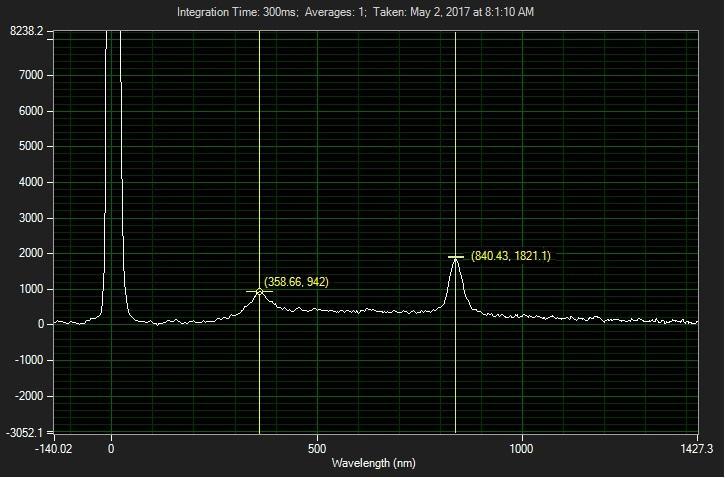Click the y-axis maximum value 8238.2
The height and width of the screenshot is (478, 725).
pos(26,31)
